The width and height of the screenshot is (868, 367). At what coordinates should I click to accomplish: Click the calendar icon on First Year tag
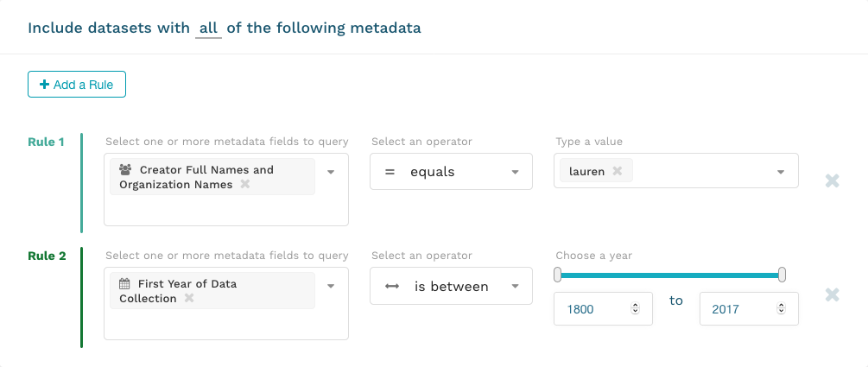(x=124, y=284)
